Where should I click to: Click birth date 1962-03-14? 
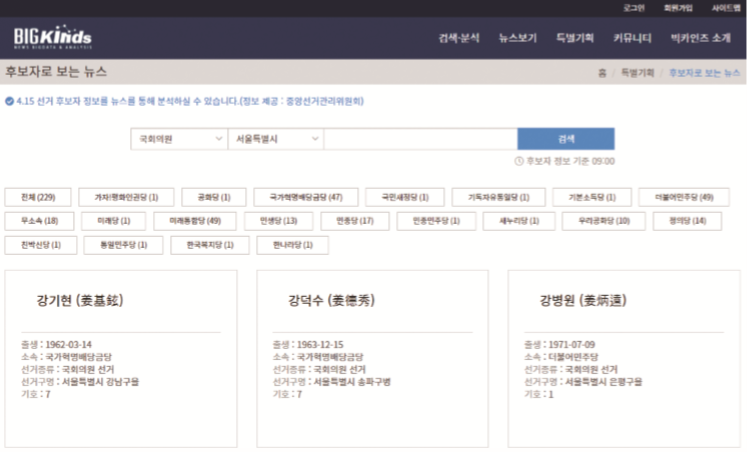coord(69,345)
